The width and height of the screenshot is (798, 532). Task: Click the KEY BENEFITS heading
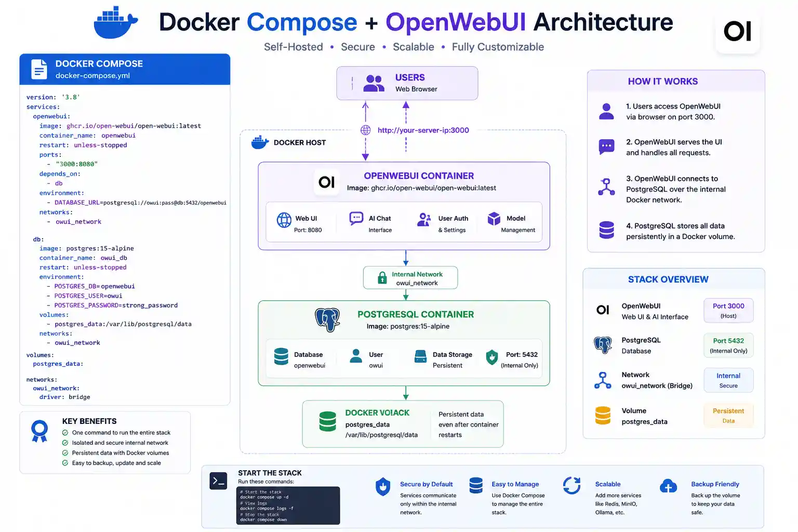click(x=89, y=421)
